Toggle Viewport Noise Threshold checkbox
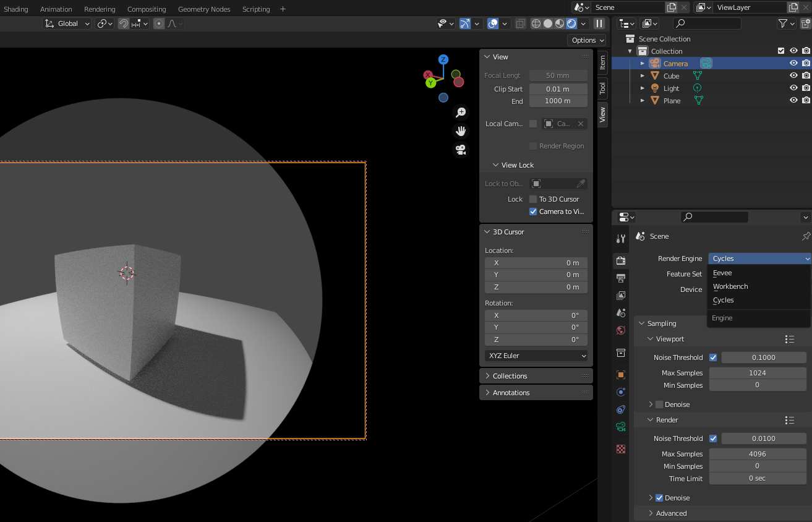 [x=713, y=357]
